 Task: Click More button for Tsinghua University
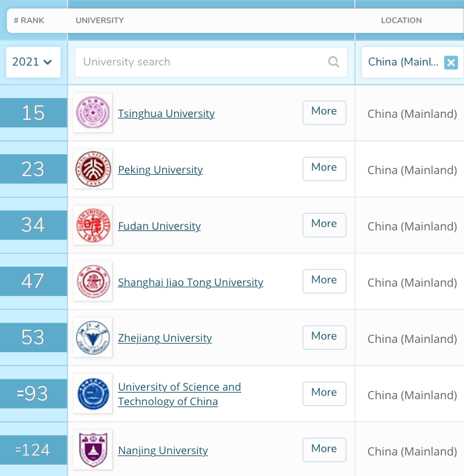pos(324,113)
